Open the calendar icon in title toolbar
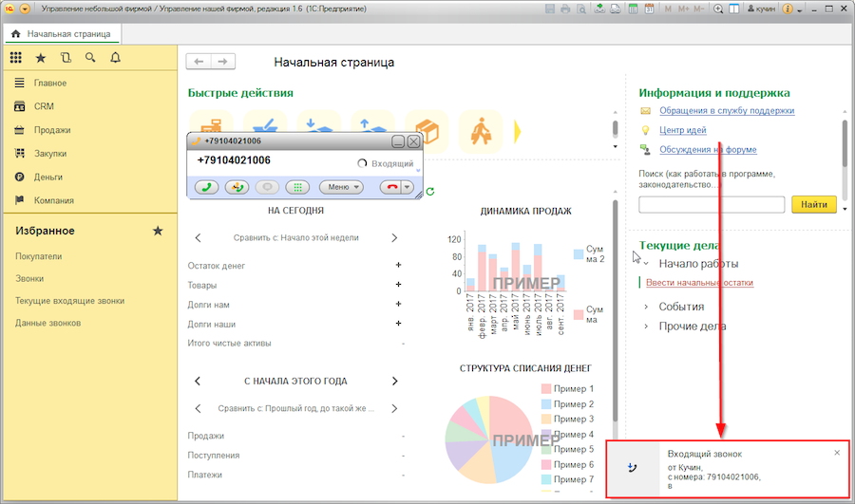The width and height of the screenshot is (855, 504). pos(648,9)
